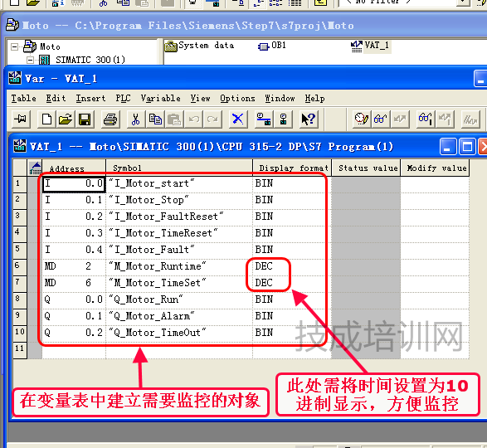Click the blue X delete icon
The width and height of the screenshot is (487, 448).
tap(237, 119)
